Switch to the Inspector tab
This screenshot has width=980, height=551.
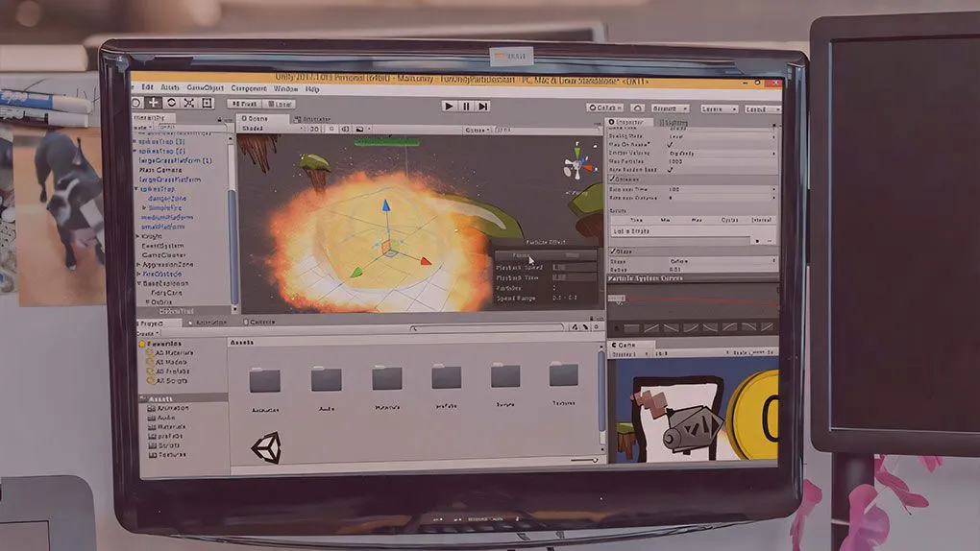click(x=630, y=122)
